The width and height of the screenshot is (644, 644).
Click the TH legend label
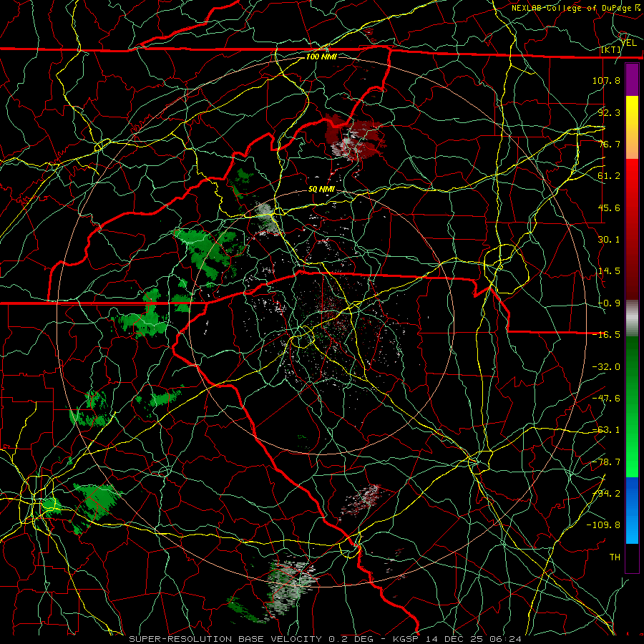pyautogui.click(x=615, y=557)
